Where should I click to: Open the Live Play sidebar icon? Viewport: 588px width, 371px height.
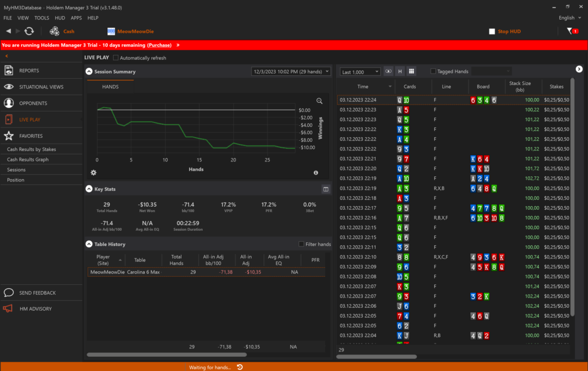click(x=9, y=119)
